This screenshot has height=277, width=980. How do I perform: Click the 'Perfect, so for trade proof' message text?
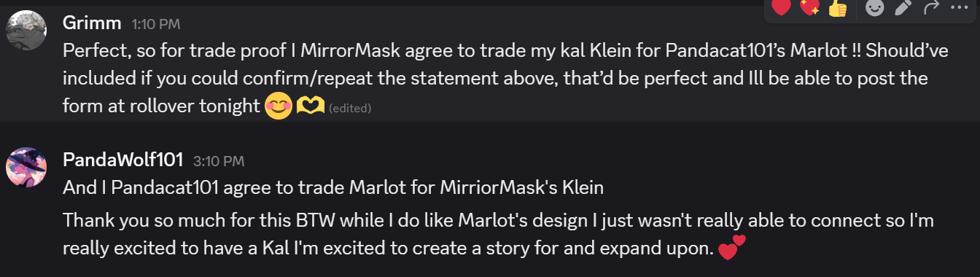[x=497, y=78]
